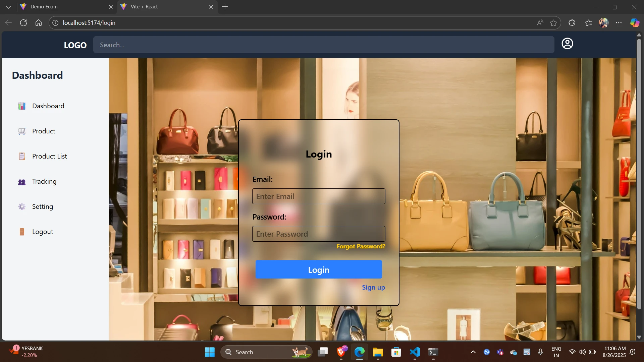This screenshot has width=644, height=362.
Task: Open File Explorer from the taskbar
Action: click(x=378, y=352)
